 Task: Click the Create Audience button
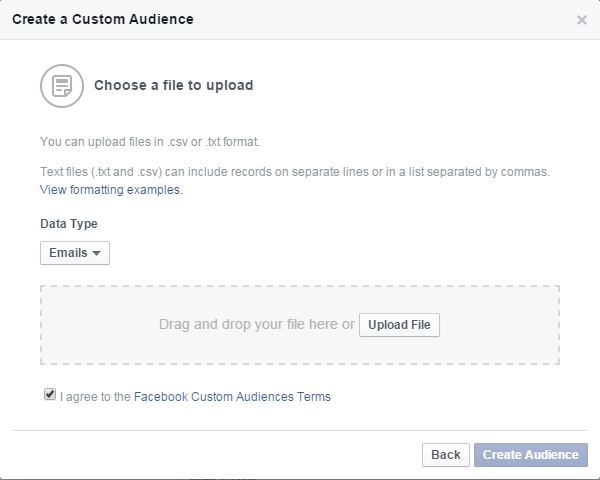tap(531, 455)
